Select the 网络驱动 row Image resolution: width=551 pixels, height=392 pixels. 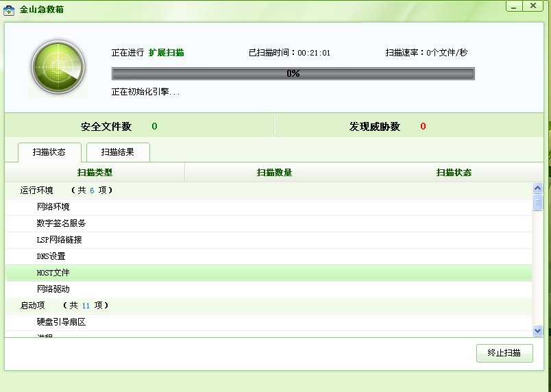(269, 289)
